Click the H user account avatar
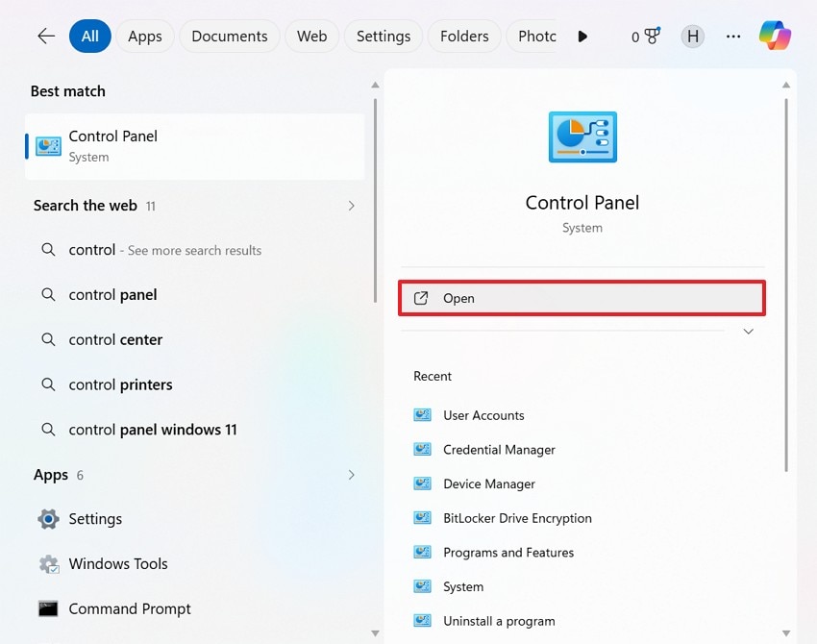817x644 pixels. coord(692,37)
